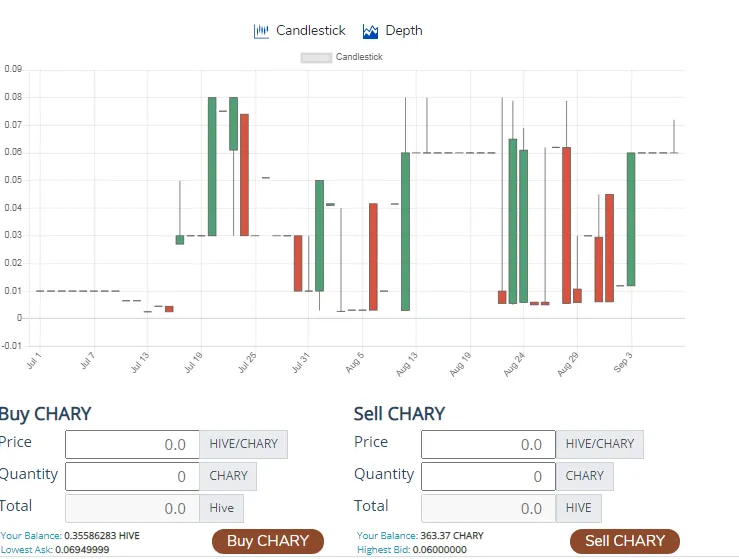This screenshot has width=739, height=559.
Task: Click the Buy CHARY heading
Action: point(45,414)
